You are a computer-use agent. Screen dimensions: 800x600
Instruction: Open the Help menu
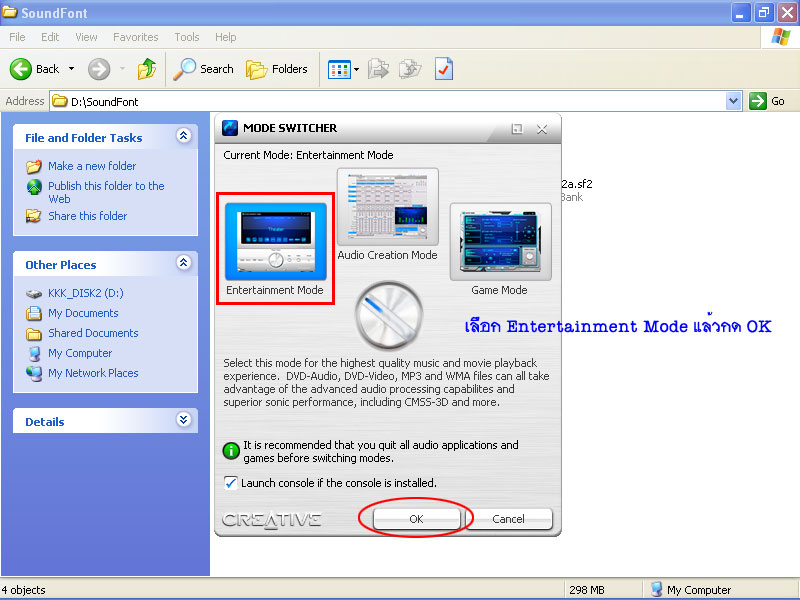point(226,37)
